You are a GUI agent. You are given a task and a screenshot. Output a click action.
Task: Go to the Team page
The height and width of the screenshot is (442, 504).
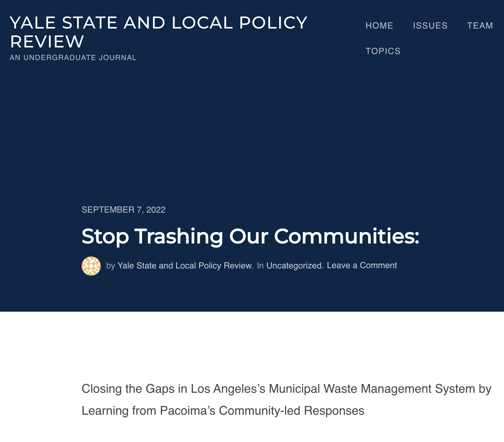click(480, 26)
